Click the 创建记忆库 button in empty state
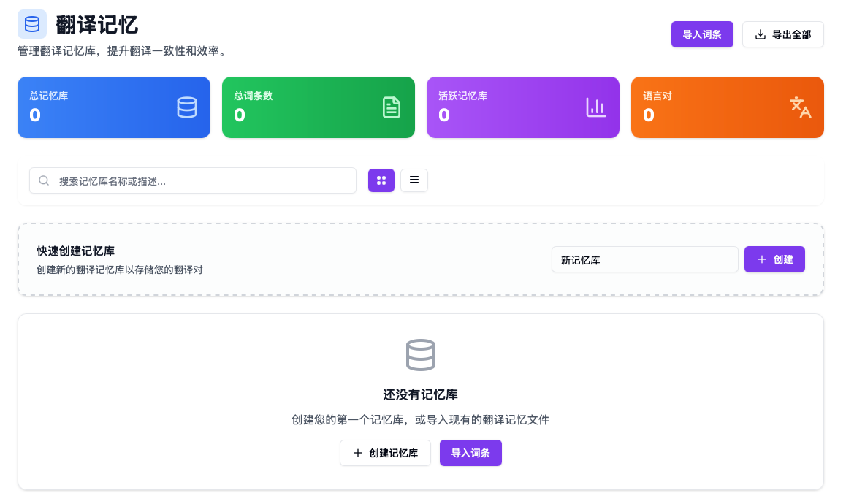 click(385, 453)
